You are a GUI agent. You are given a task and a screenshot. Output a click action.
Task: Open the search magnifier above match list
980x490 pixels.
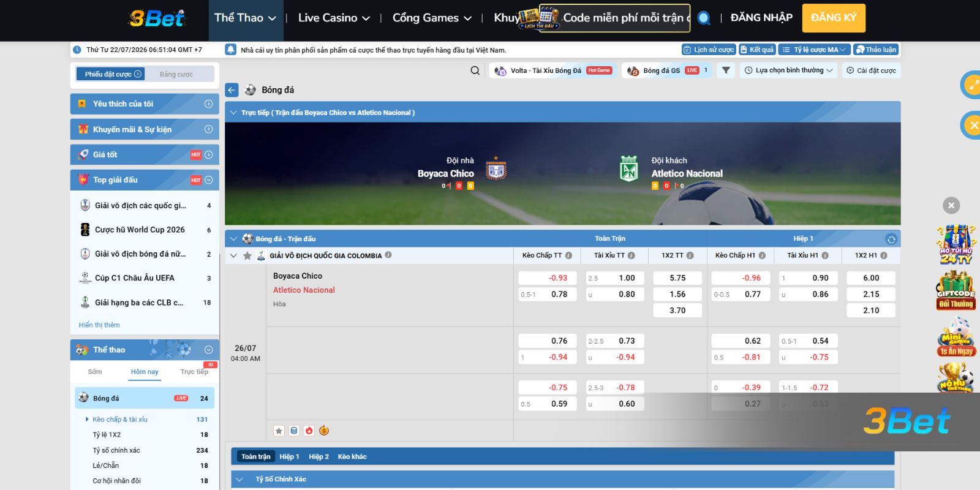475,70
